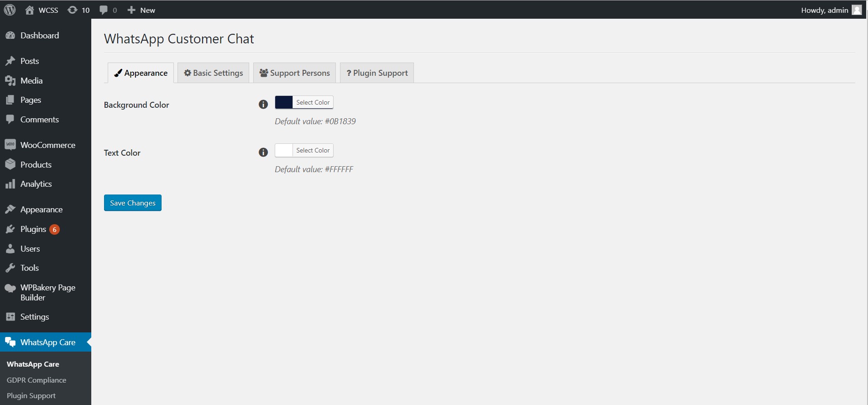Open Settings menu label

[35, 317]
